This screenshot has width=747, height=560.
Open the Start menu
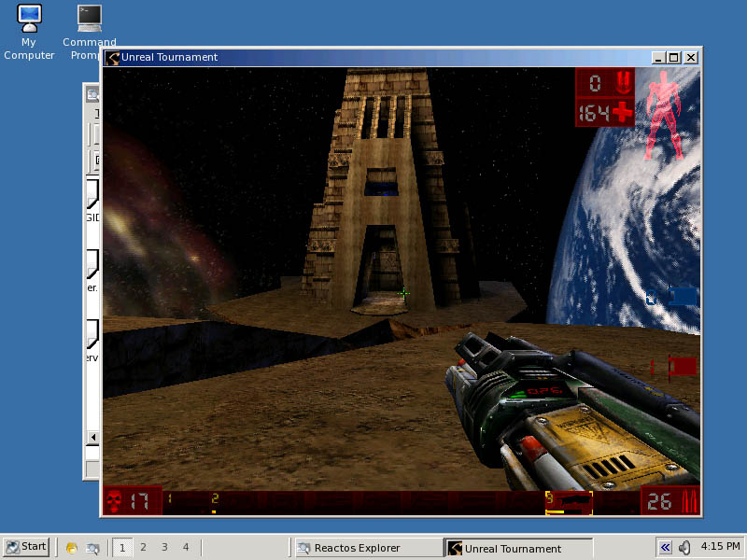point(26,547)
